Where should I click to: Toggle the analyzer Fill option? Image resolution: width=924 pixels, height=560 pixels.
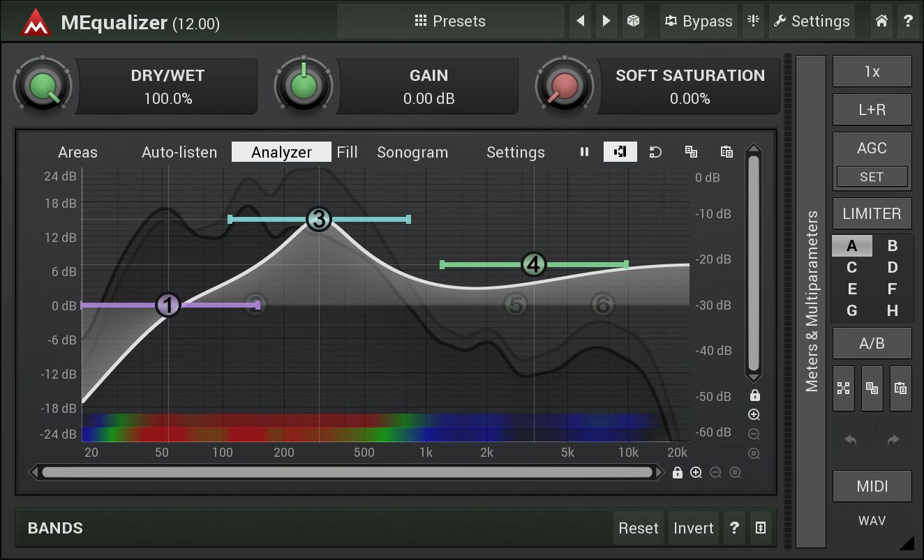point(347,152)
